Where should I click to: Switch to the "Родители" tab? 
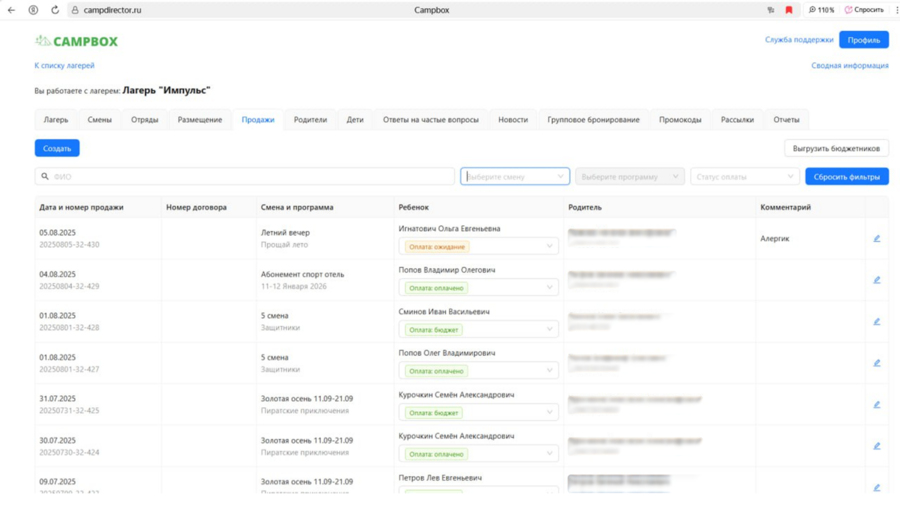[310, 120]
